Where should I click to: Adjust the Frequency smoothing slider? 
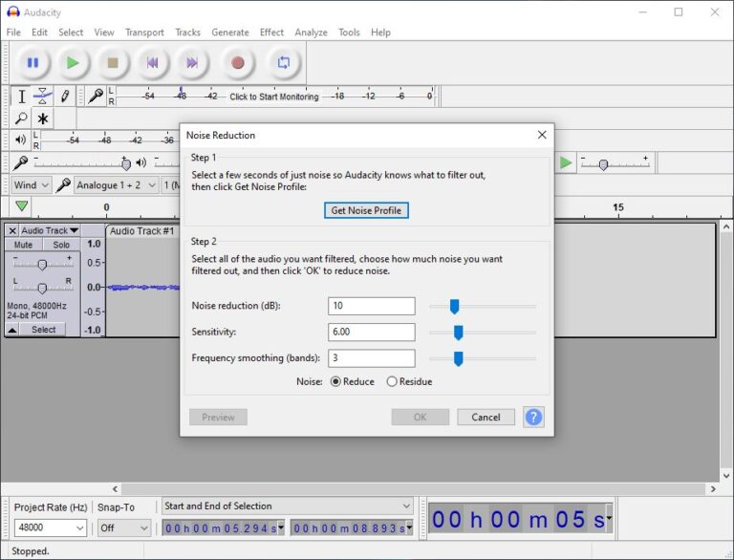459,358
